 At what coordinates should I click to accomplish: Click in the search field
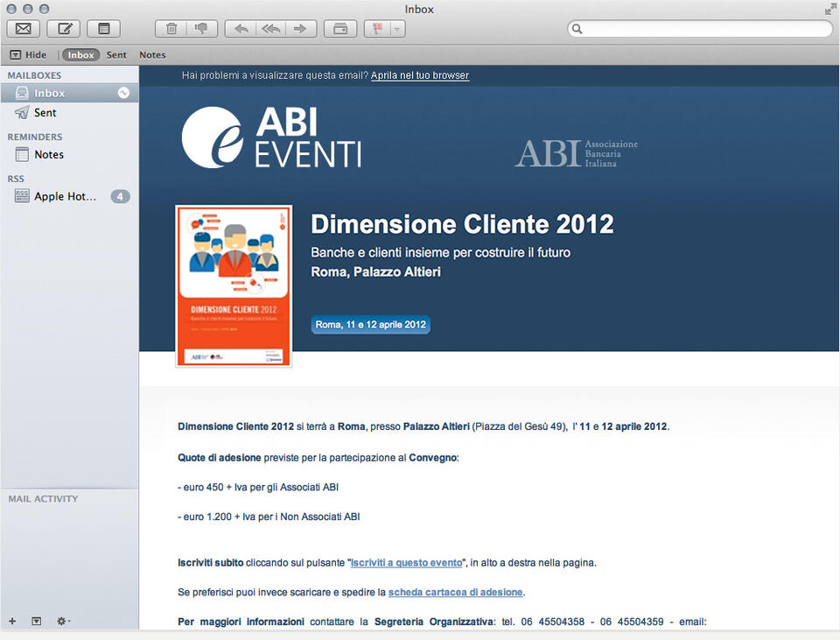[700, 28]
